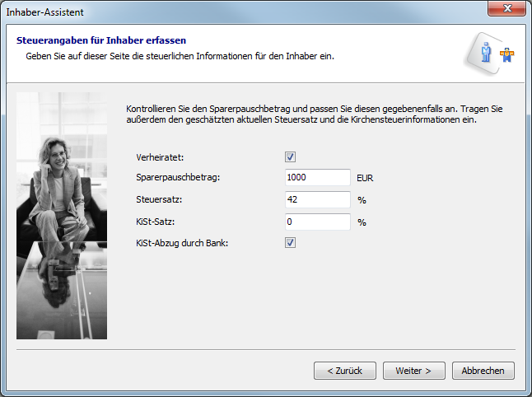Screen dimensions: 532x397
Task: Click the percent sign next to Steuersatz
Action: 362,199
